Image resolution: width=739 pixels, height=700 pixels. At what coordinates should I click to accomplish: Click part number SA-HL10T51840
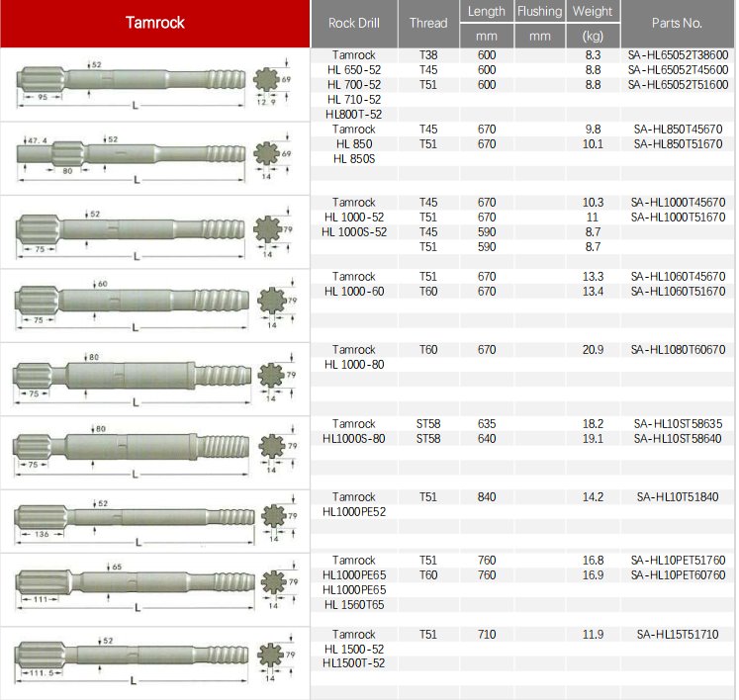(678, 497)
